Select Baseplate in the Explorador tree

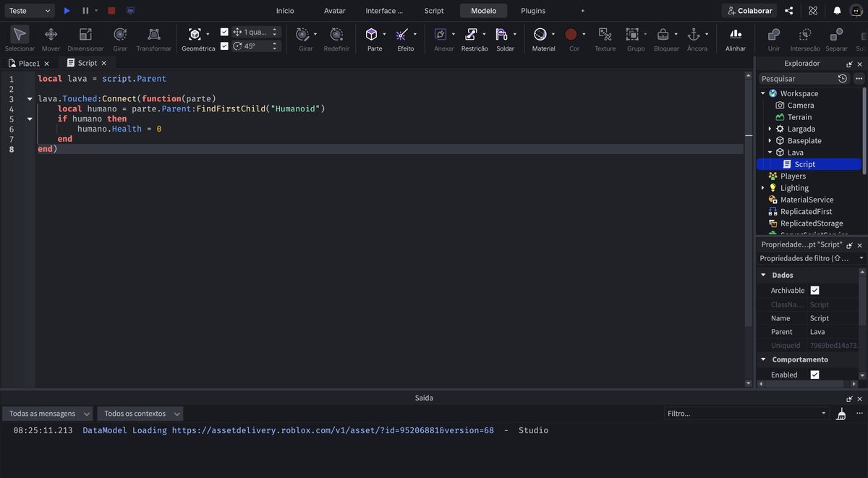804,140
